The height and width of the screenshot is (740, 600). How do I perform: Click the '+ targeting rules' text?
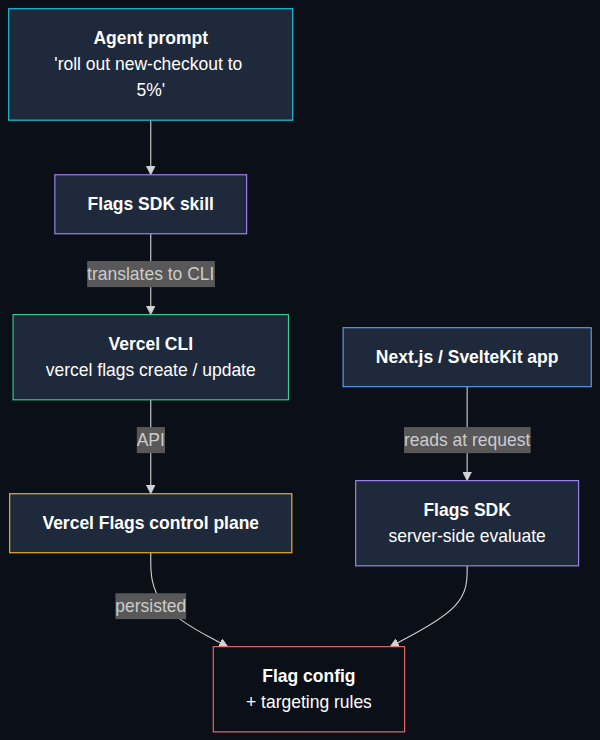point(309,702)
